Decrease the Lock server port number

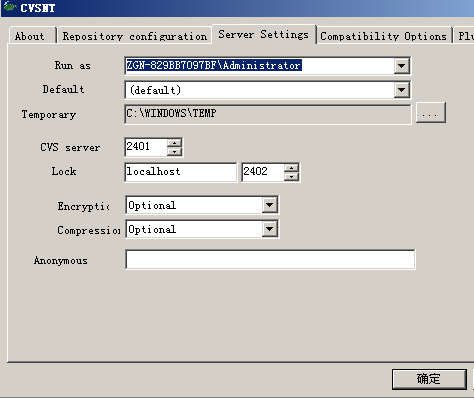(292, 177)
